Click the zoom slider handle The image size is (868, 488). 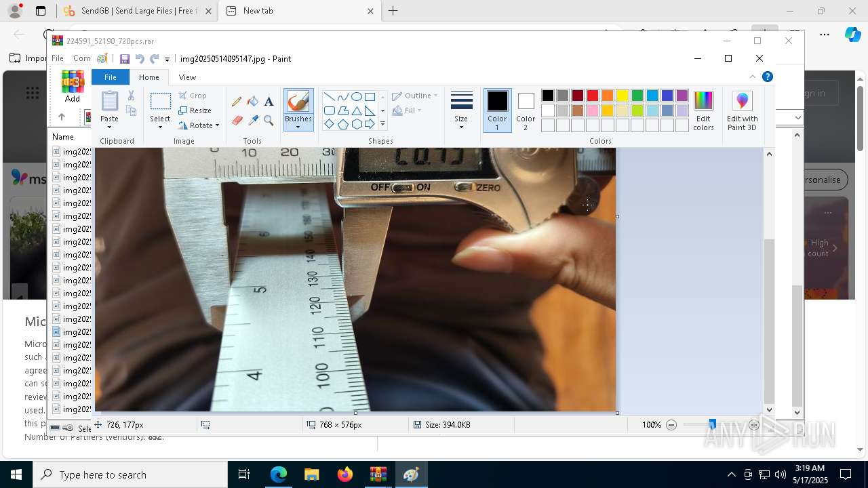[x=712, y=424]
